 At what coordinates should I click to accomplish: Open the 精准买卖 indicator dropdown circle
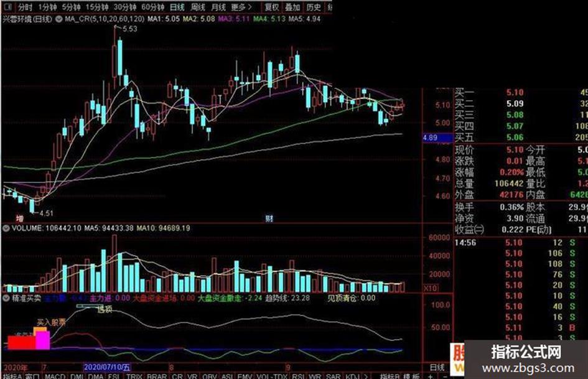6,298
